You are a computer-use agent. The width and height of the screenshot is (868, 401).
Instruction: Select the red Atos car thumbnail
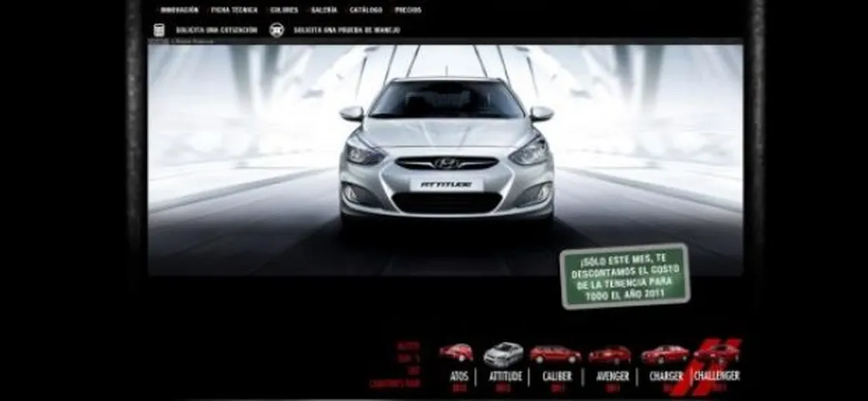click(457, 353)
